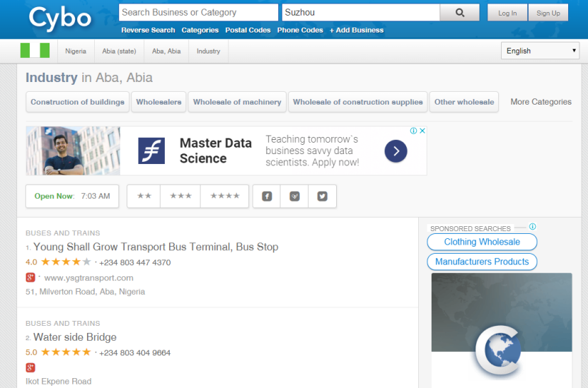588x388 pixels.
Task: Open the English language dropdown
Action: (x=540, y=51)
